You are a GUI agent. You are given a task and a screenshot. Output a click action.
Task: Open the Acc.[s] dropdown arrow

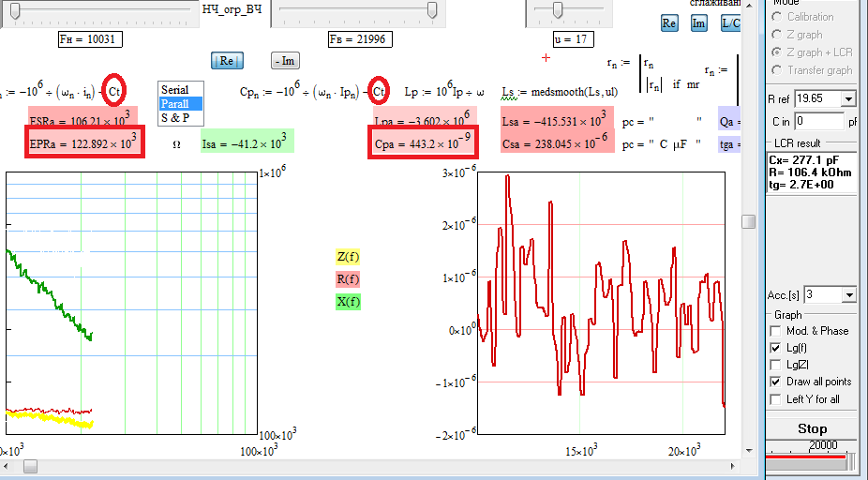tap(849, 295)
